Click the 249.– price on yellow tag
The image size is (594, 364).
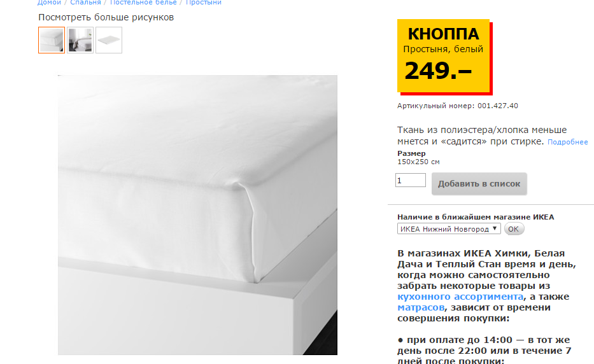(x=438, y=71)
